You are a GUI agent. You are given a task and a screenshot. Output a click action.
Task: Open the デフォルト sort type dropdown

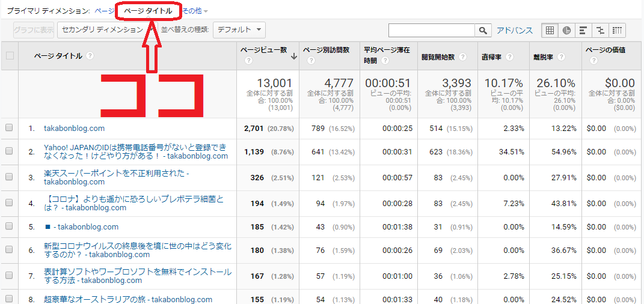[x=239, y=29]
